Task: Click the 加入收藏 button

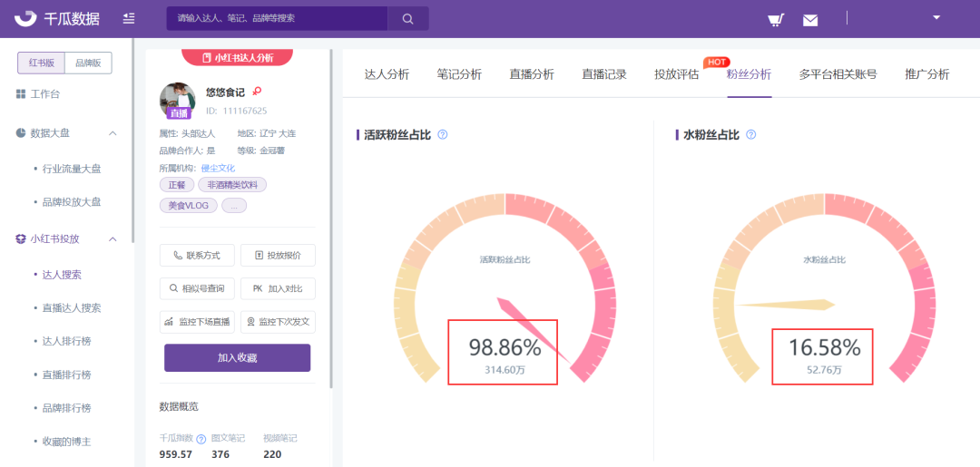Action: tap(238, 358)
